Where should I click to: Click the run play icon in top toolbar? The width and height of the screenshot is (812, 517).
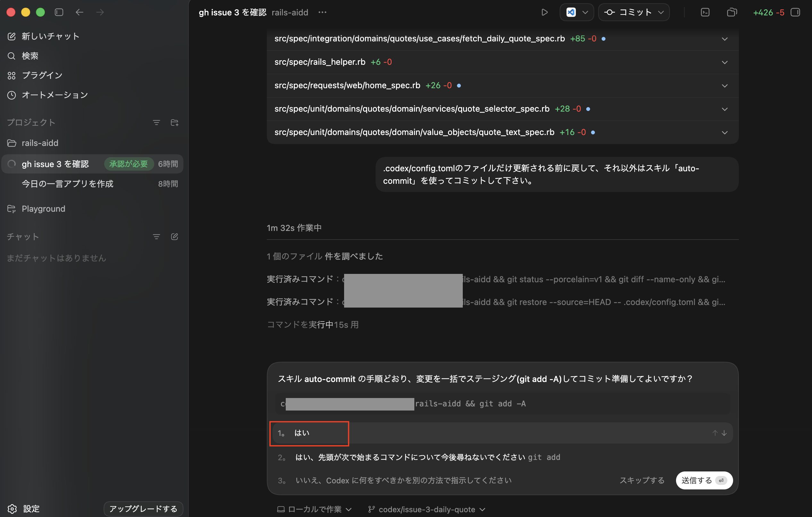coord(544,12)
